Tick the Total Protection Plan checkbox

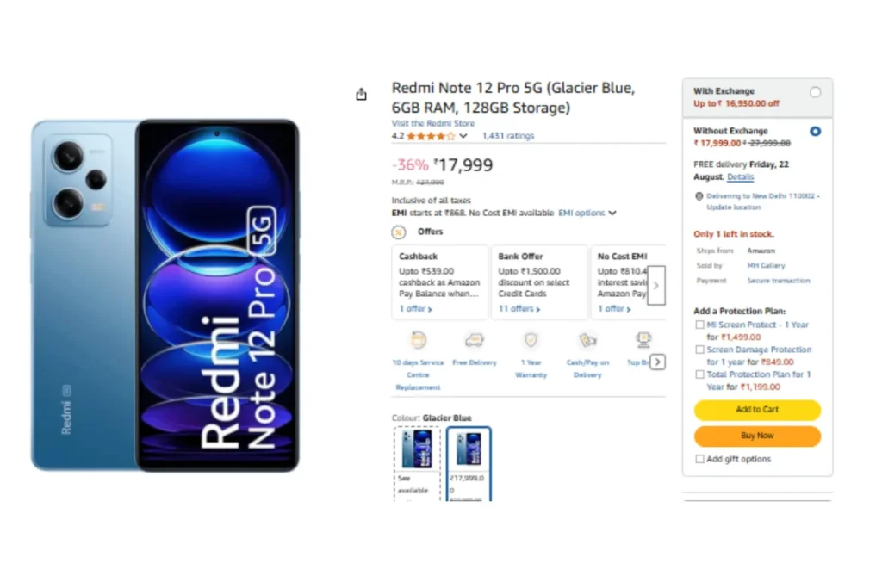pos(700,375)
